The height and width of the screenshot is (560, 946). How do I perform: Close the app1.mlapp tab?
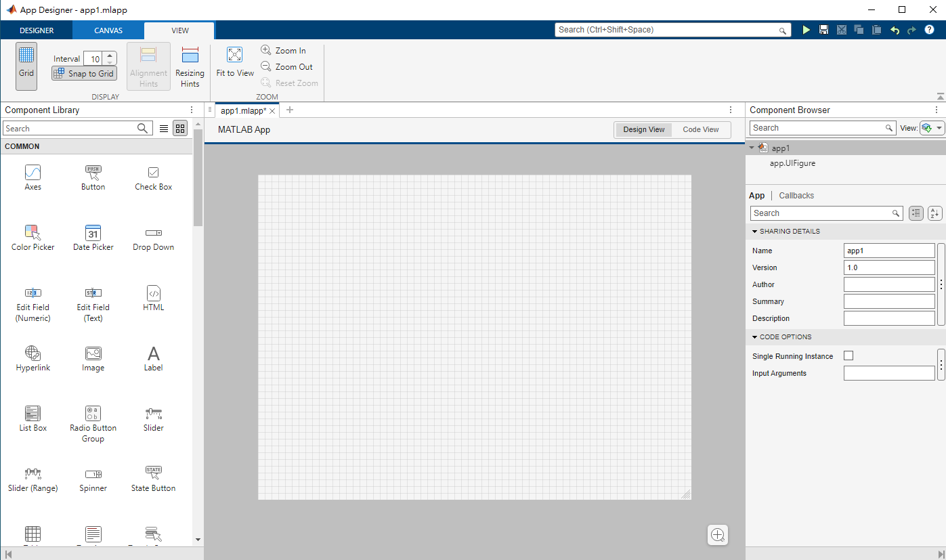tap(272, 110)
